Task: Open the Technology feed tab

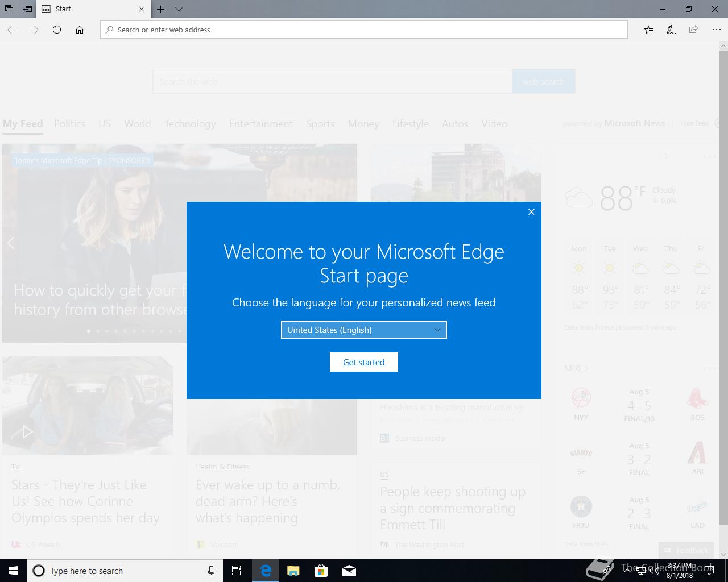Action: click(x=190, y=123)
